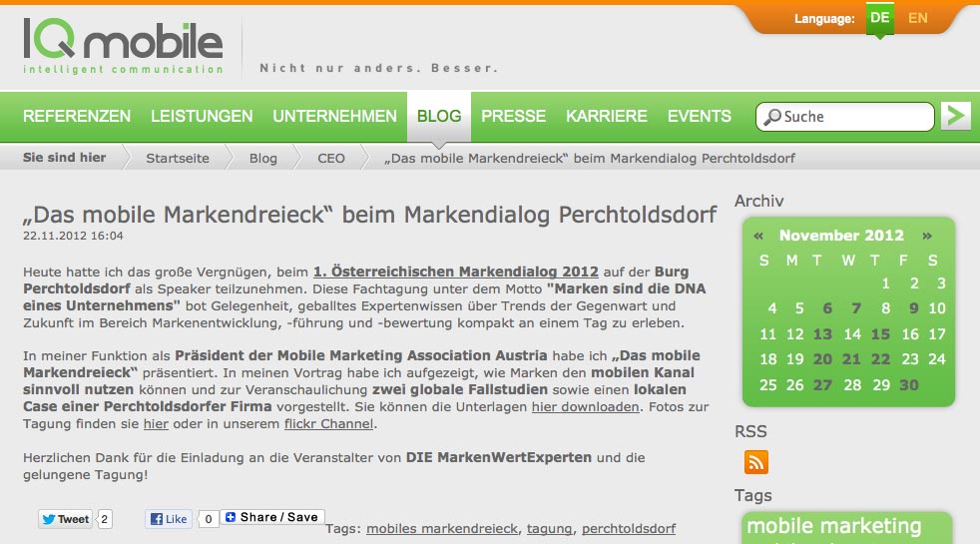
Task: Click the slogan 'Nicht nur anders. Besser.'
Action: click(379, 68)
